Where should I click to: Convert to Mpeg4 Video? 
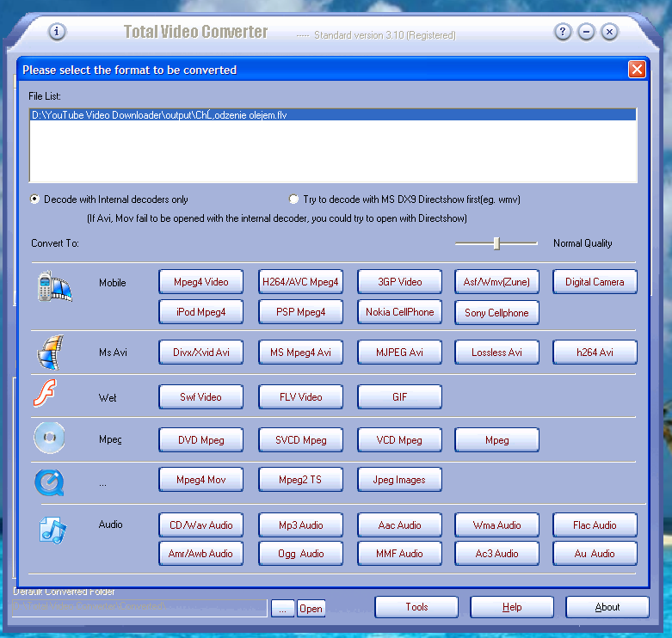pyautogui.click(x=201, y=282)
